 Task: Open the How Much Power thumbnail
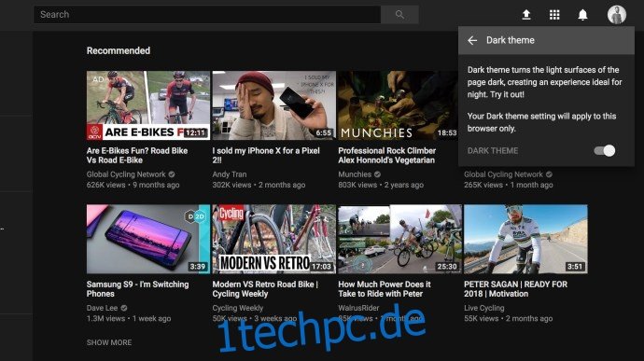tap(400, 239)
